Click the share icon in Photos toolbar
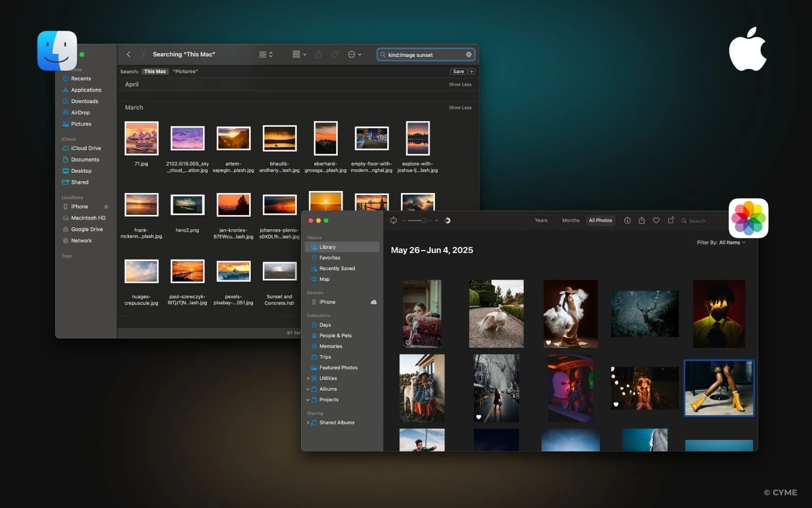Screen dimensions: 812x508 641,220
